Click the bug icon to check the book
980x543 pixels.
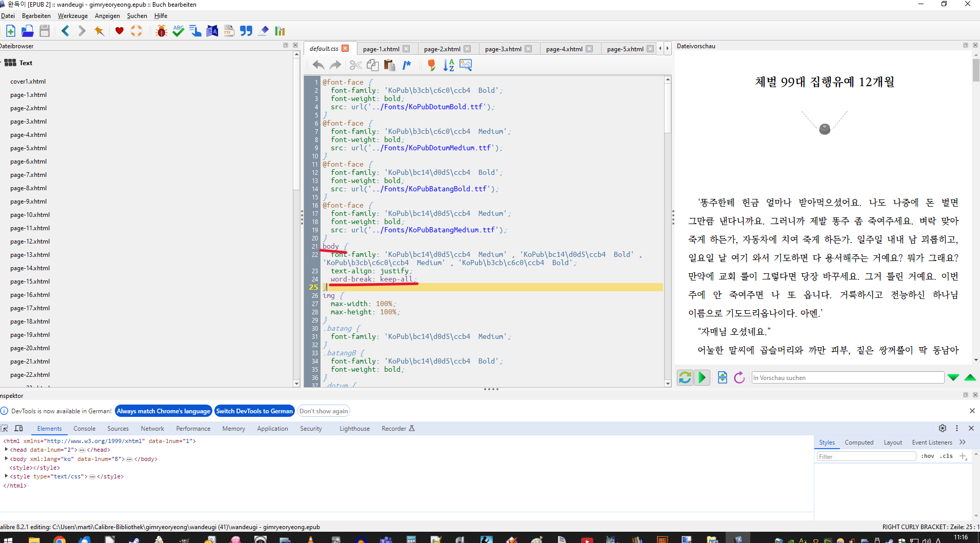tap(162, 31)
